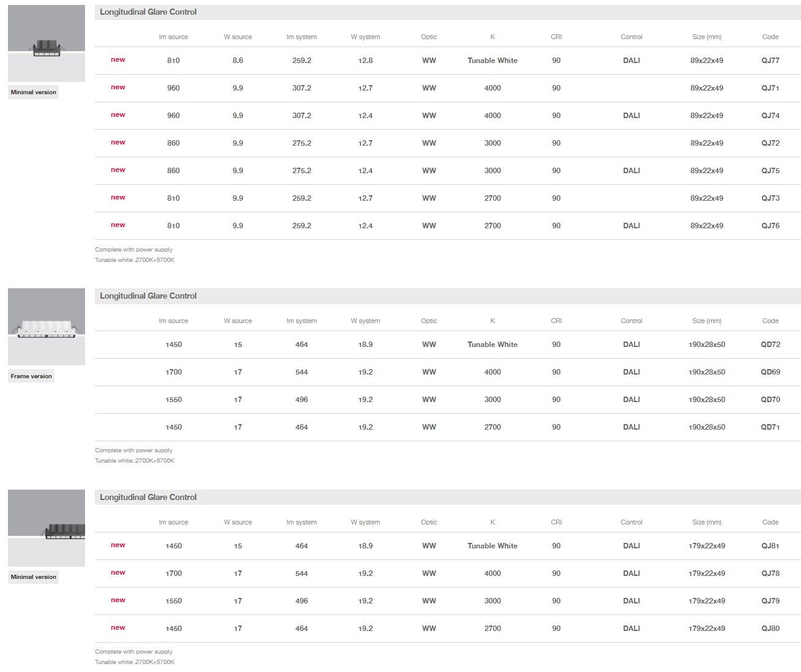Click the 190x28x50 size in the QD70 row

click(706, 400)
